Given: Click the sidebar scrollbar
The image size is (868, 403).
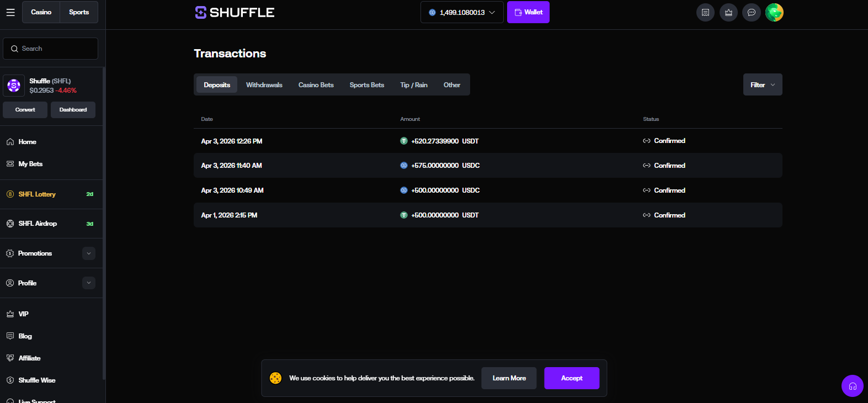Looking at the screenshot, I should pos(104,224).
